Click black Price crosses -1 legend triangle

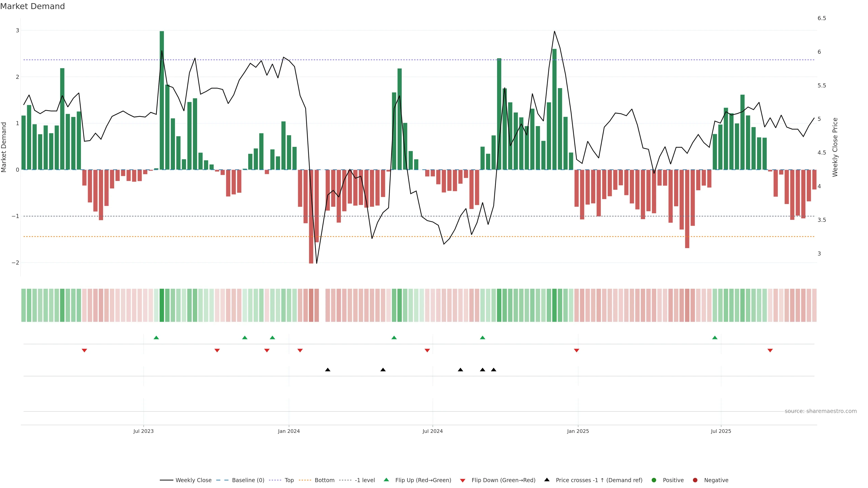point(547,480)
